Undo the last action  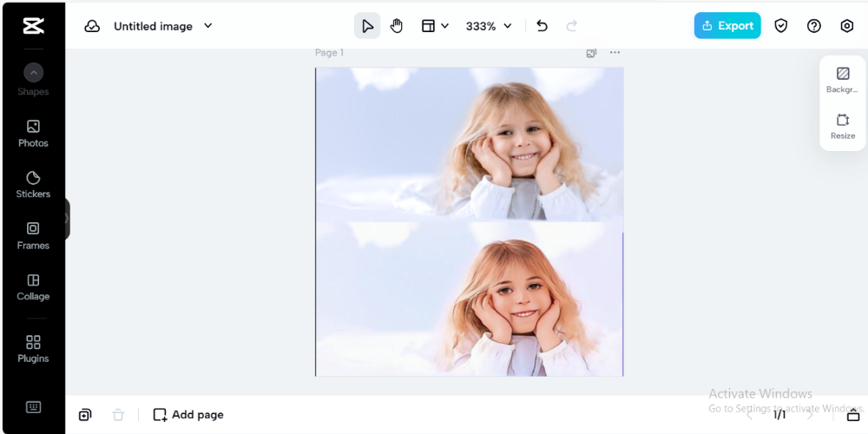542,25
